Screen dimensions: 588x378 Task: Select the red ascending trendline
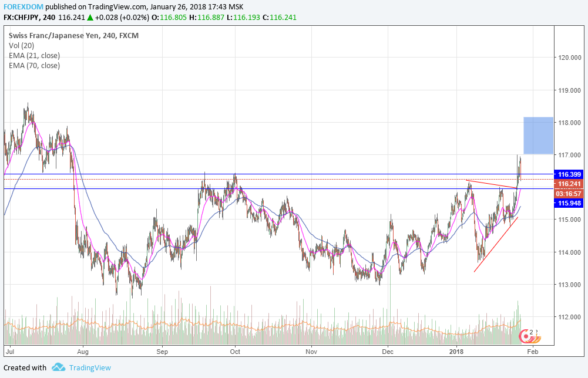point(496,244)
